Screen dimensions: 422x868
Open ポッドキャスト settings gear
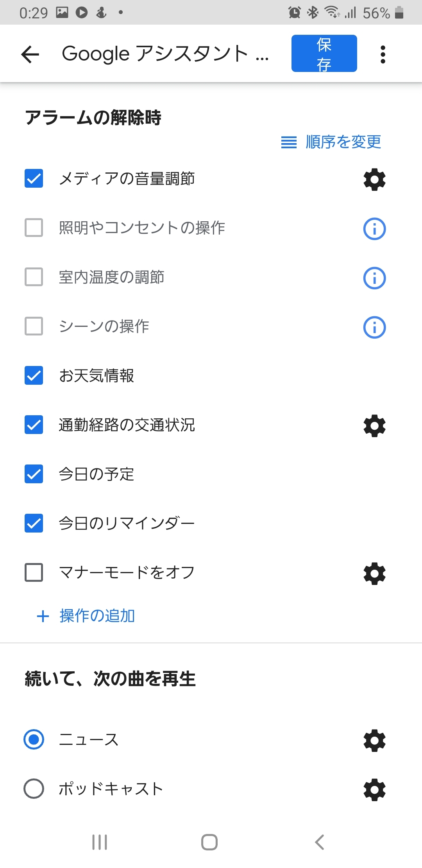click(x=374, y=789)
